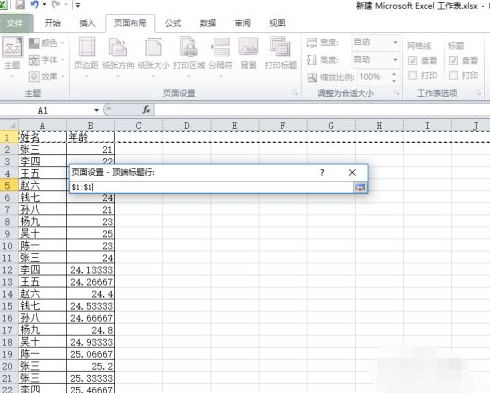The width and height of the screenshot is (490, 393).
Task: Open Scale to Fit dialog launcher
Action: [397, 93]
